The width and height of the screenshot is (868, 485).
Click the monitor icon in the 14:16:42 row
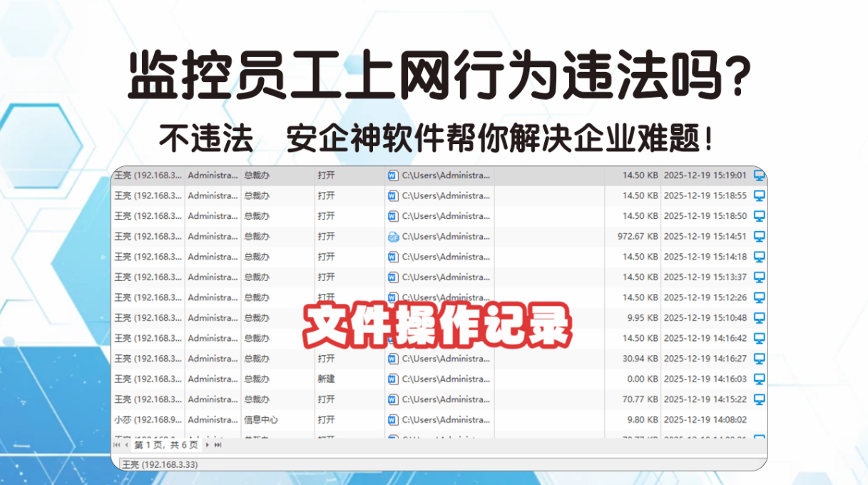pyautogui.click(x=759, y=338)
